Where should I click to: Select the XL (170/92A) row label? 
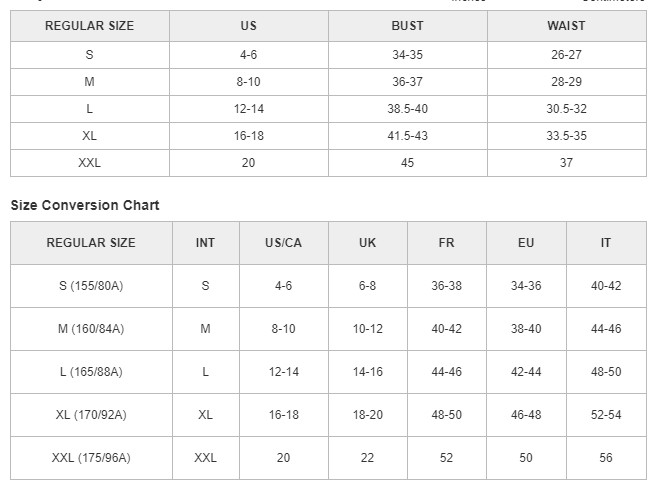point(91,415)
